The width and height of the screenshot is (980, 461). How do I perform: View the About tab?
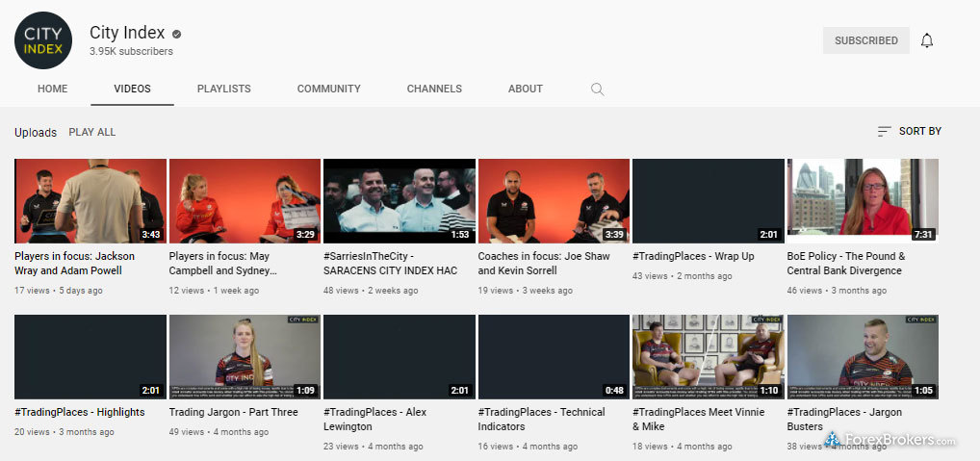coord(525,89)
